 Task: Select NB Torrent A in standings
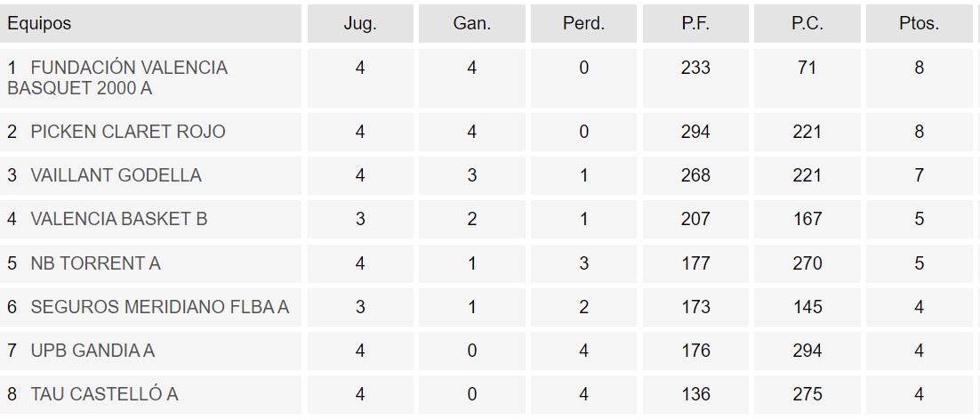click(x=95, y=263)
